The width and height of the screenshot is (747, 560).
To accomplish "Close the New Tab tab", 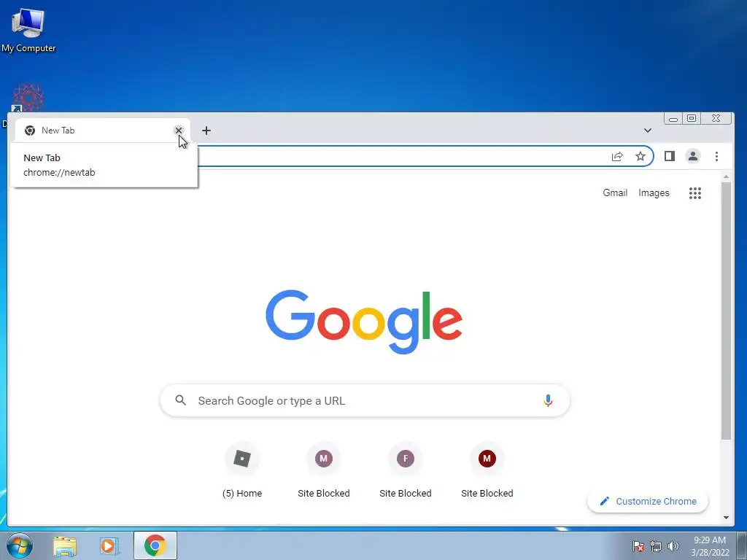I will coord(179,130).
